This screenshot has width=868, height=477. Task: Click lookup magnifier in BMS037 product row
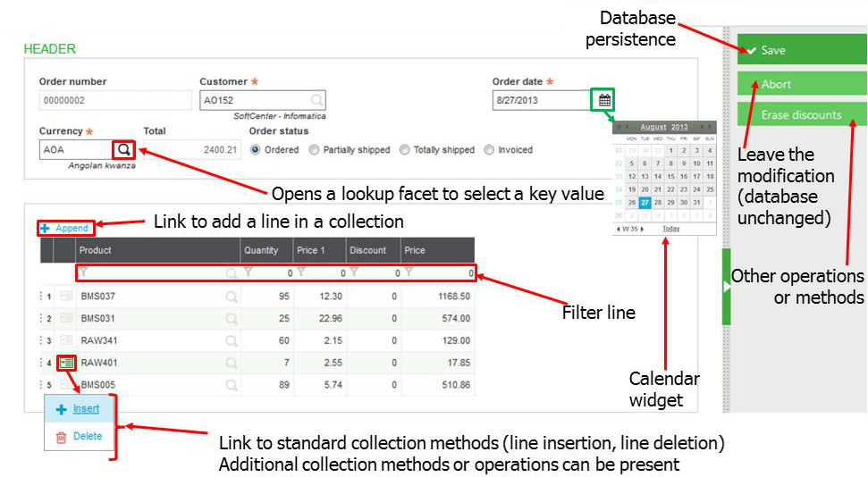pyautogui.click(x=232, y=296)
